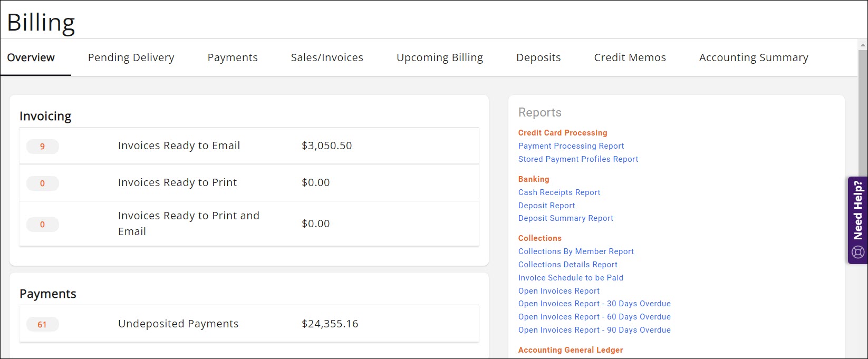
Task: Click the $0.00 amount for Print and Email
Action: coord(315,224)
